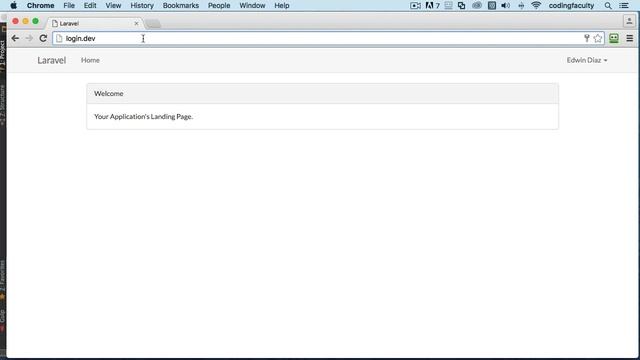
Task: Click the page info icon beside login.dev
Action: (x=59, y=38)
